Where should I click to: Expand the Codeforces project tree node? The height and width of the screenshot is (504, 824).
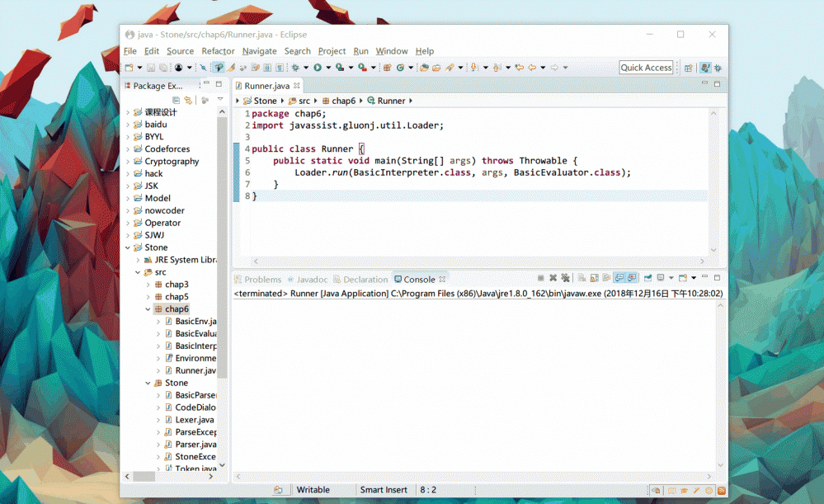(x=128, y=149)
